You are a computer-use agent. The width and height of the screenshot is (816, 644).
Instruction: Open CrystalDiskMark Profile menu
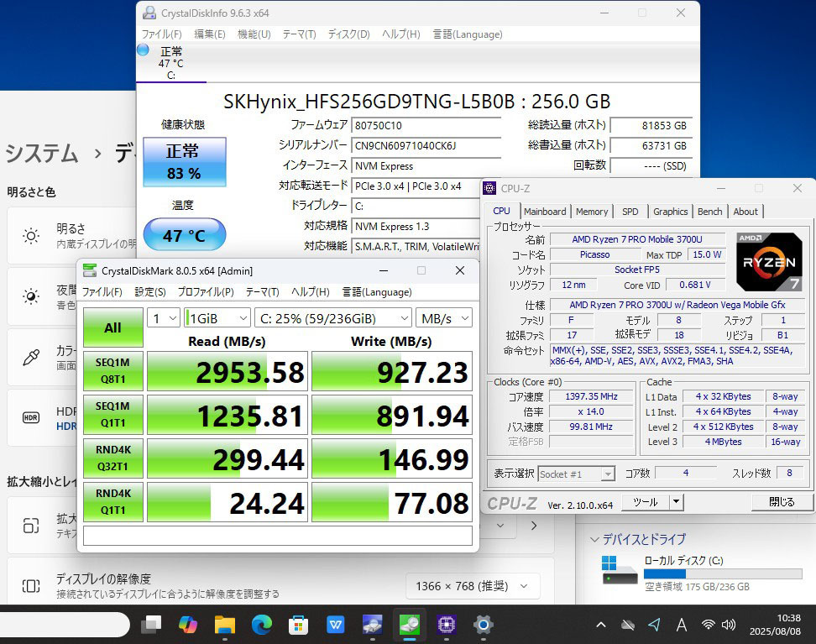tap(206, 292)
